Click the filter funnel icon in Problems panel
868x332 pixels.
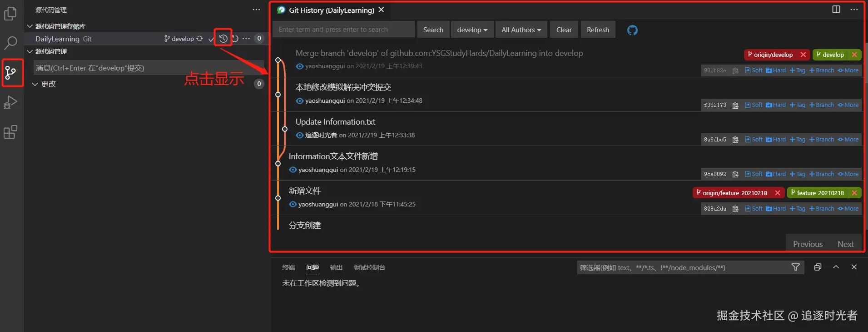click(795, 267)
